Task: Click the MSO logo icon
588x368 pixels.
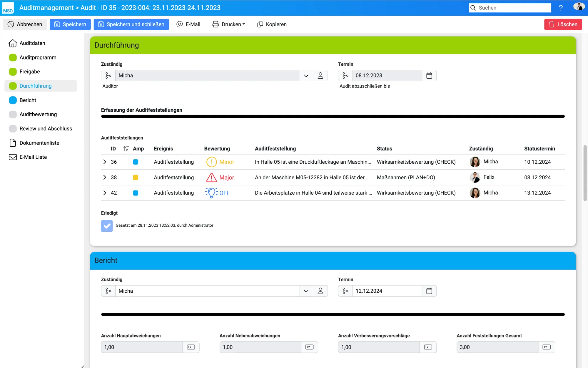Action: tap(8, 8)
